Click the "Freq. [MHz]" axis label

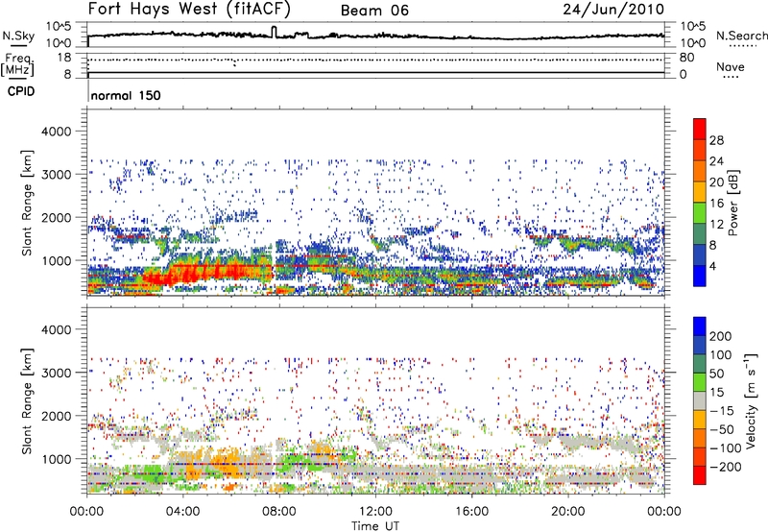coord(17,65)
